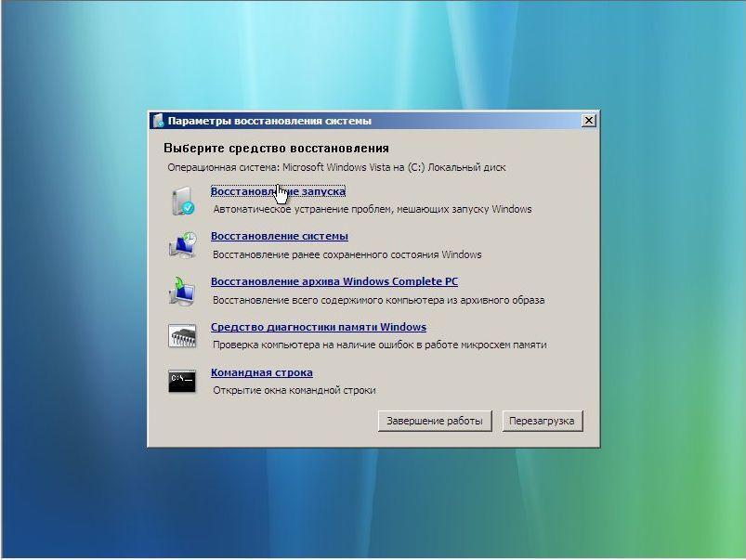Image resolution: width=746 pixels, height=560 pixels.
Task: Click the Открытие окна командной строки description
Action: (294, 390)
